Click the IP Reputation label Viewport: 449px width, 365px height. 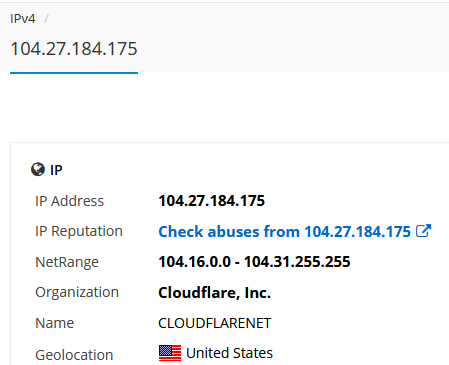tap(79, 231)
